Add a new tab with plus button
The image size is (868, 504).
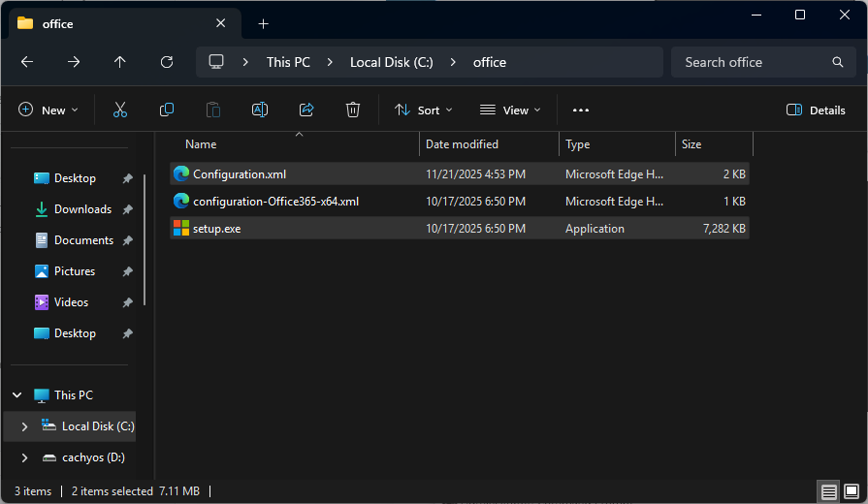tap(263, 23)
